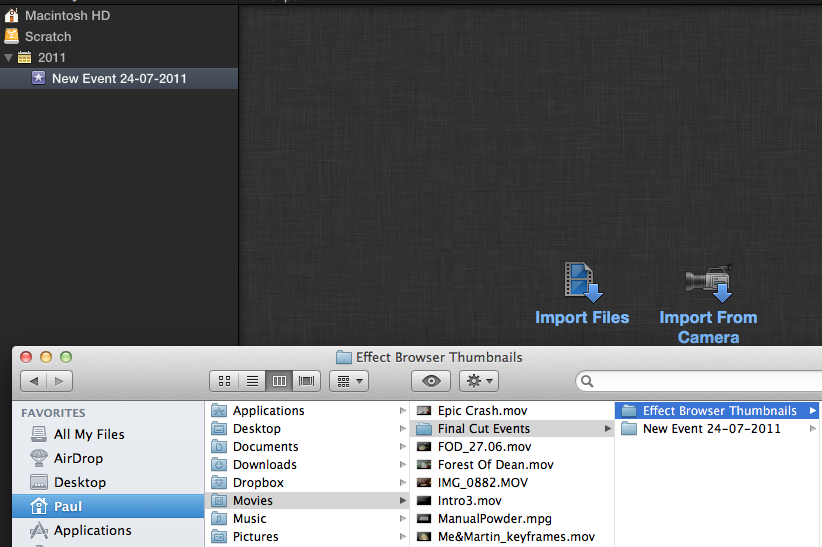Click the Finder search field
The width and height of the screenshot is (822, 547).
pos(700,381)
